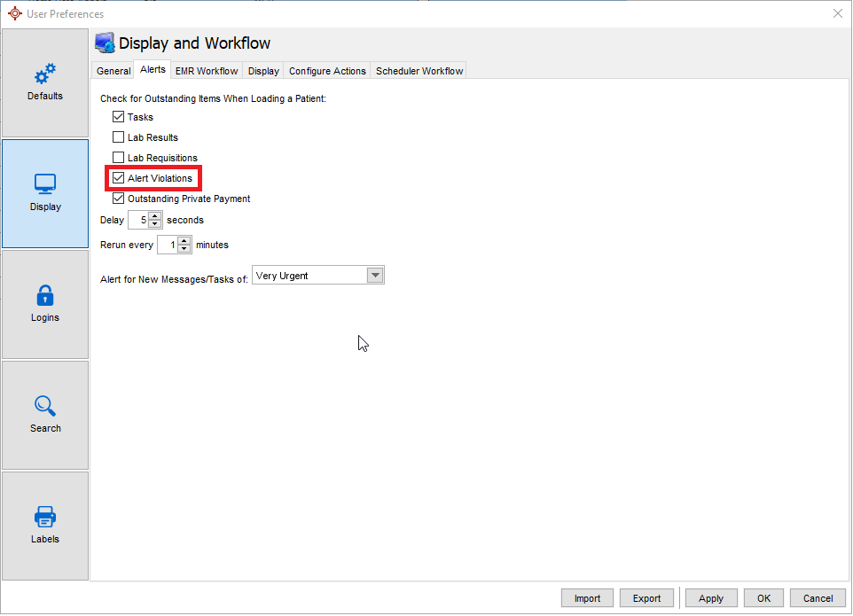Decrease the Rerun every minutes spinner
This screenshot has height=616, width=853.
(x=184, y=249)
